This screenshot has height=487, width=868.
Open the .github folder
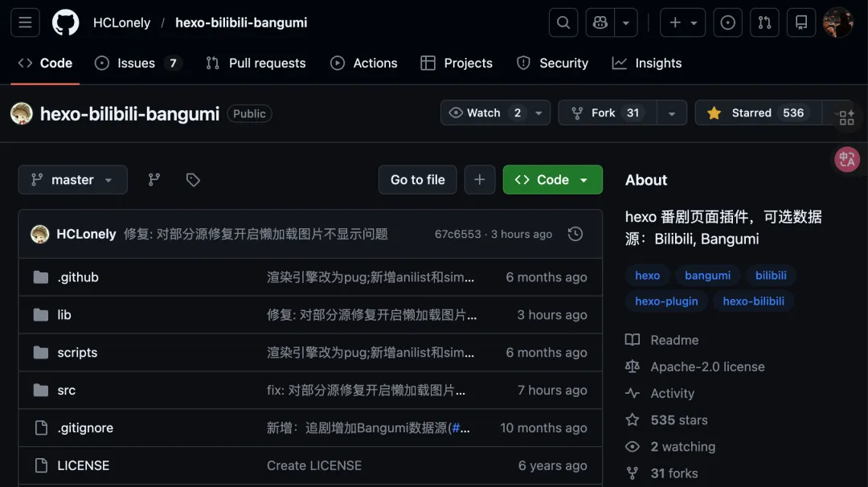[78, 277]
